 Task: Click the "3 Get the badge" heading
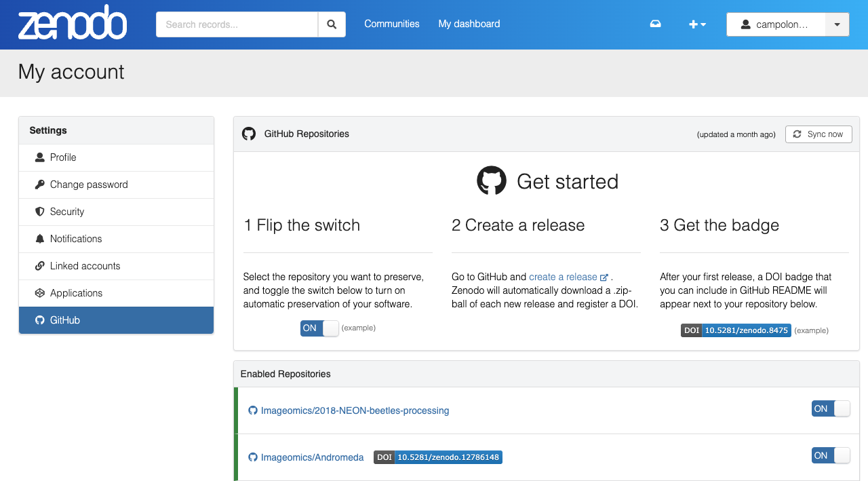[719, 225]
